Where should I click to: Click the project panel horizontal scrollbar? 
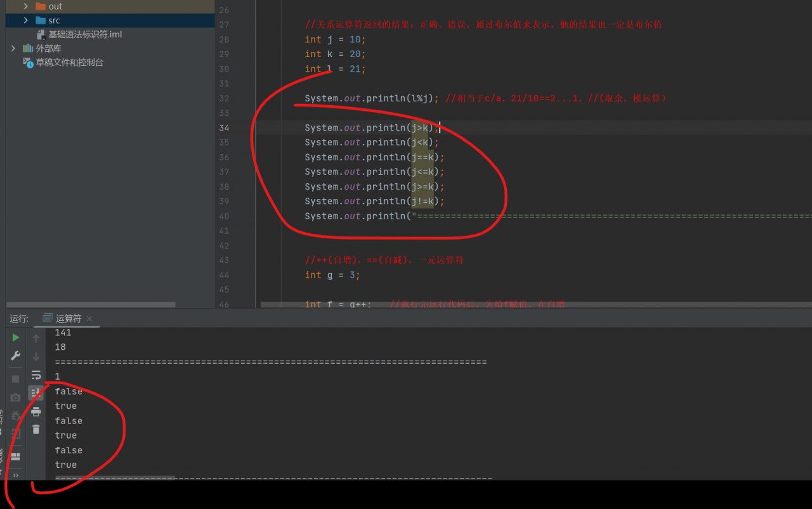pyautogui.click(x=91, y=305)
